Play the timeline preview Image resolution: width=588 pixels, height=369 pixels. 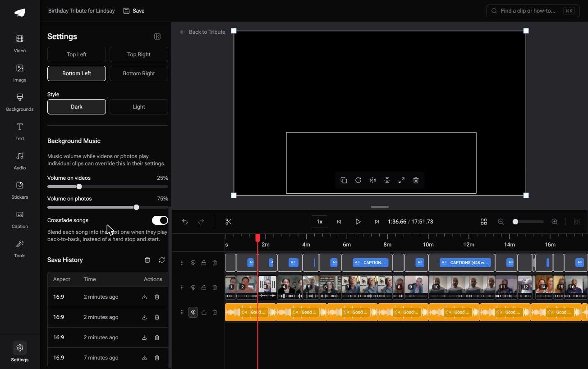358,222
